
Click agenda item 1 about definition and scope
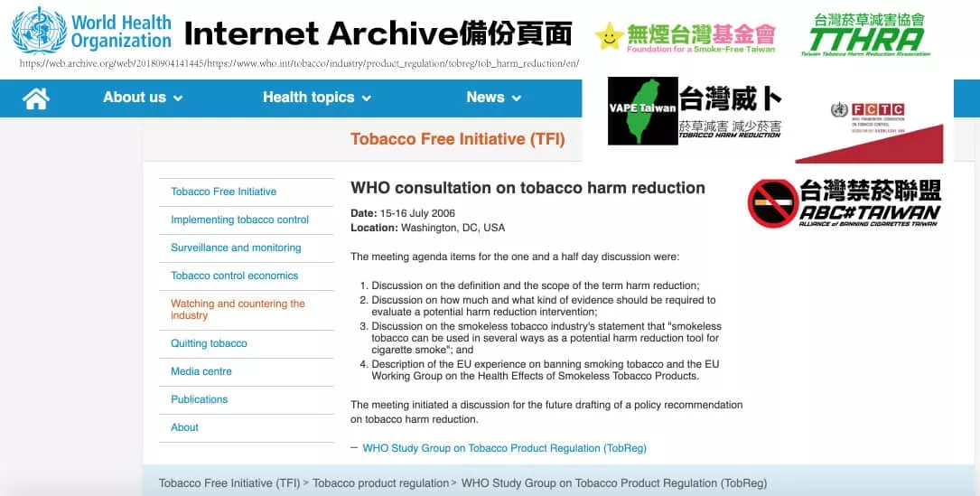536,285
